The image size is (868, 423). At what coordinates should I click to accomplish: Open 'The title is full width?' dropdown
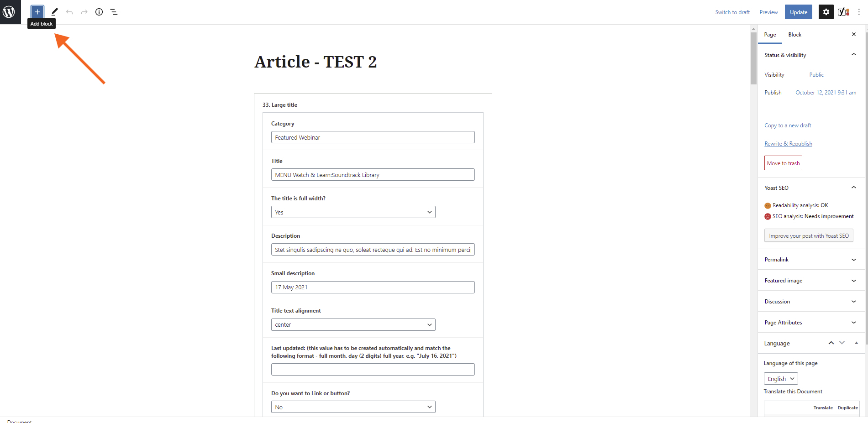point(353,212)
